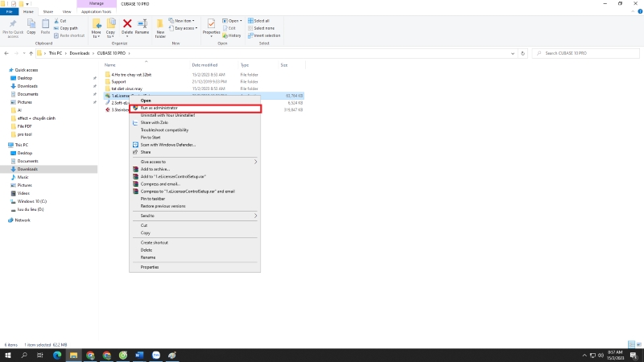The image size is (644, 362).
Task: Switch to the Share ribbon tab
Action: [x=48, y=11]
